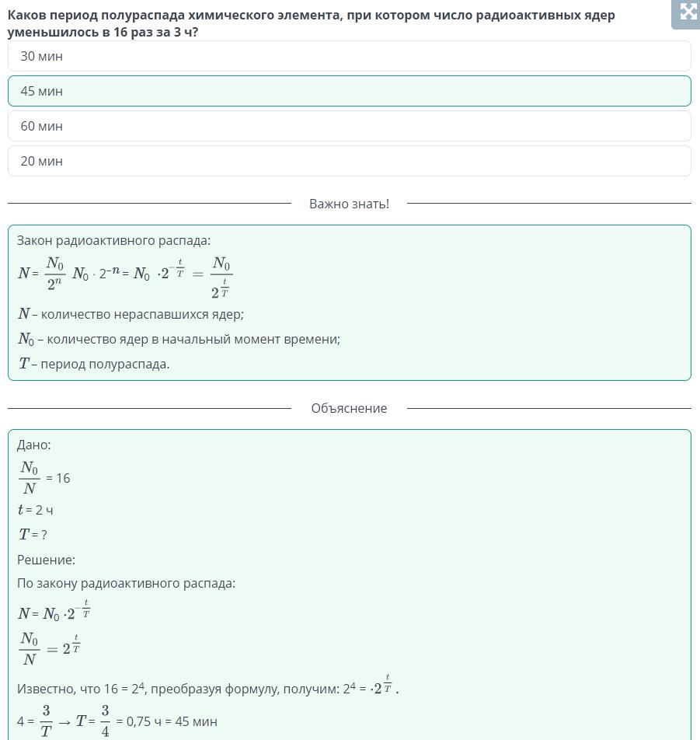Click the line about количество нераспавшихся ядер

click(131, 314)
